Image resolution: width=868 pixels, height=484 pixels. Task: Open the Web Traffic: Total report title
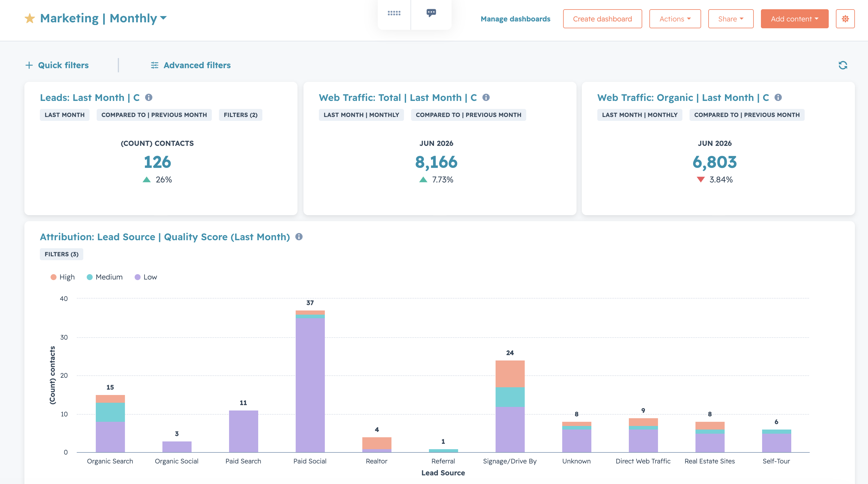(398, 97)
